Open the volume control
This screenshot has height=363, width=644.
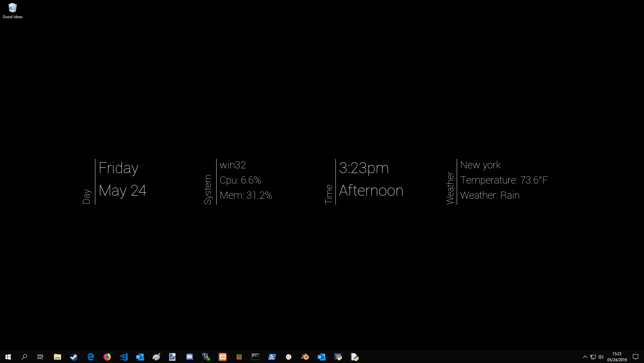coord(602,357)
